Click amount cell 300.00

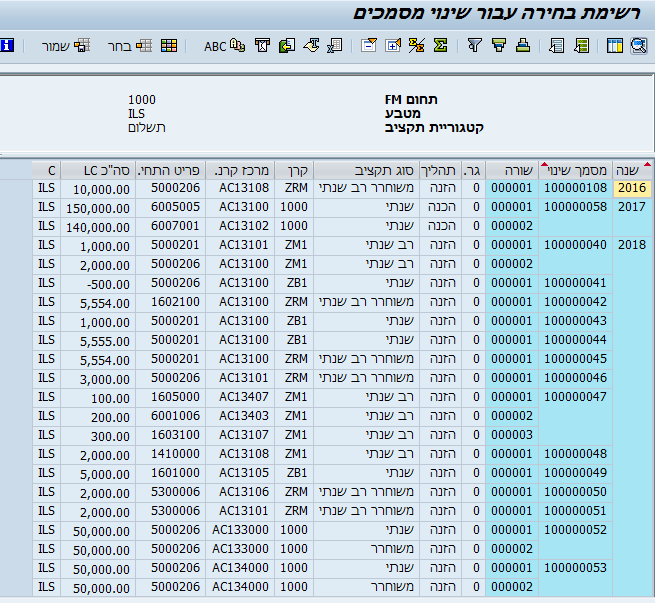[98, 436]
